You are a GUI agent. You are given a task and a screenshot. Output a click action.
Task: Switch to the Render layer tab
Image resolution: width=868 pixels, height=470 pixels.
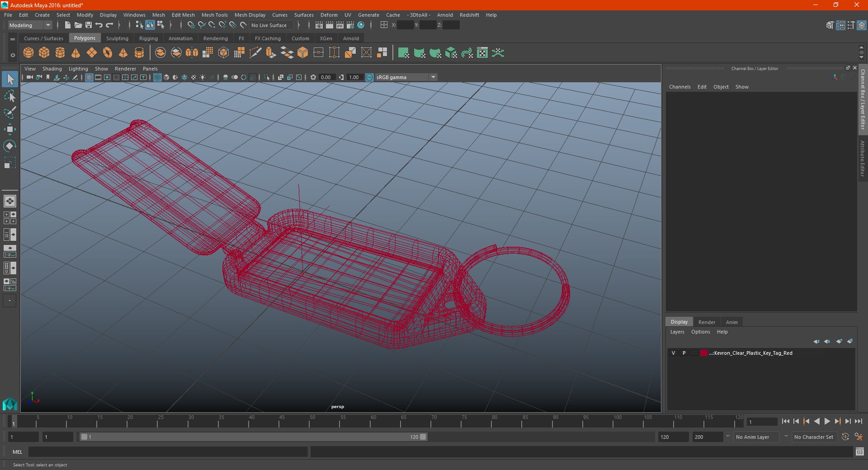pyautogui.click(x=707, y=322)
